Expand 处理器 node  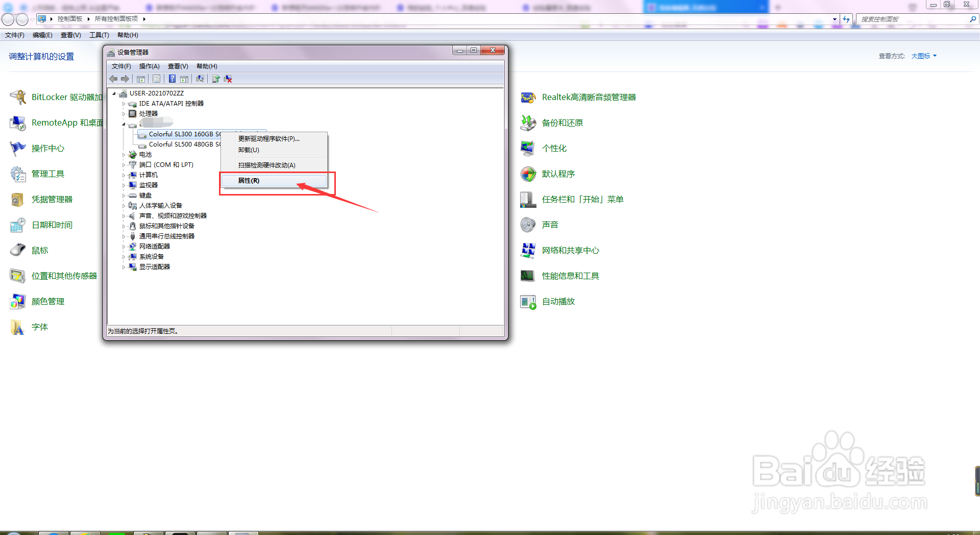pyautogui.click(x=124, y=114)
